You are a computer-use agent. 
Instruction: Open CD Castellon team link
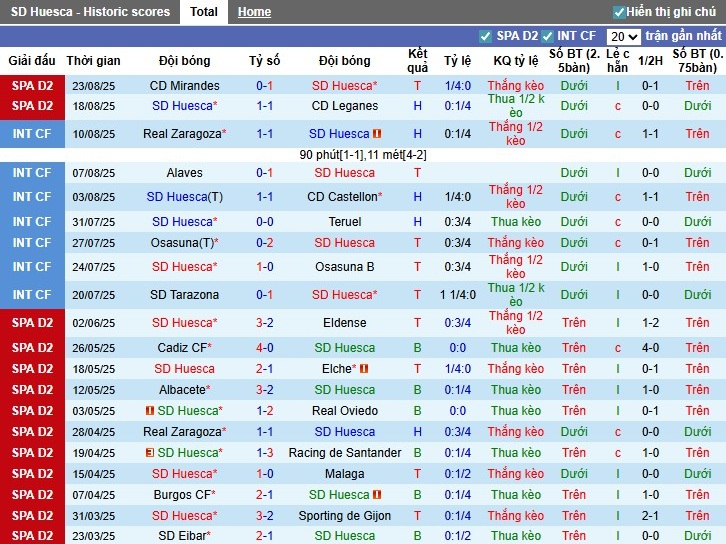(x=344, y=197)
